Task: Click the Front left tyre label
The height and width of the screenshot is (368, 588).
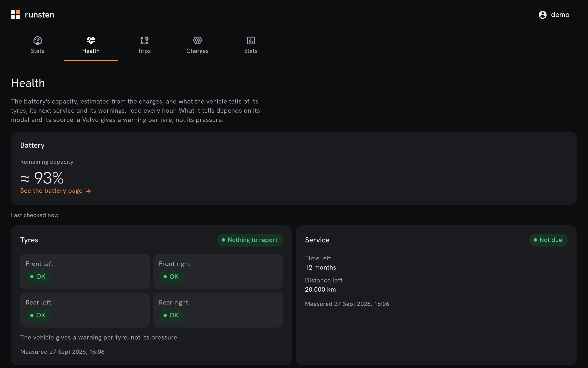Action: click(x=39, y=264)
